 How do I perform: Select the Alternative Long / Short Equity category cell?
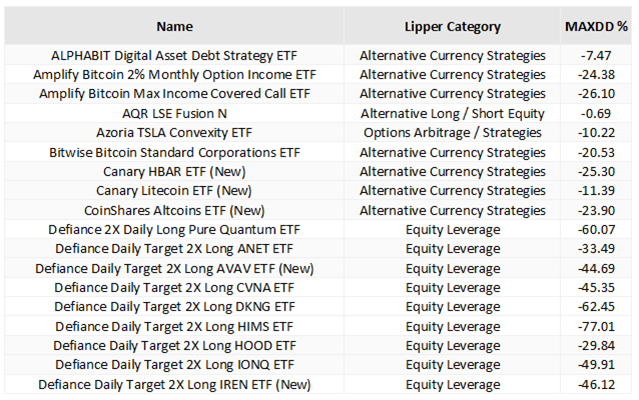(x=452, y=113)
